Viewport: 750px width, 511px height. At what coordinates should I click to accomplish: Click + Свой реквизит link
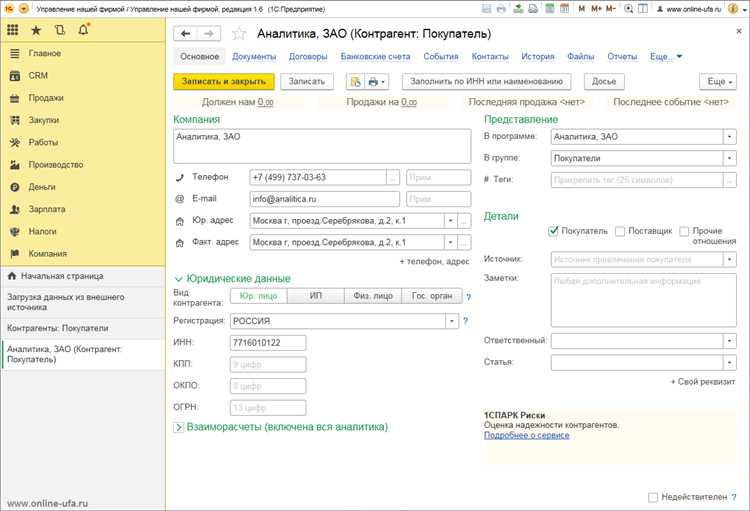tap(703, 382)
